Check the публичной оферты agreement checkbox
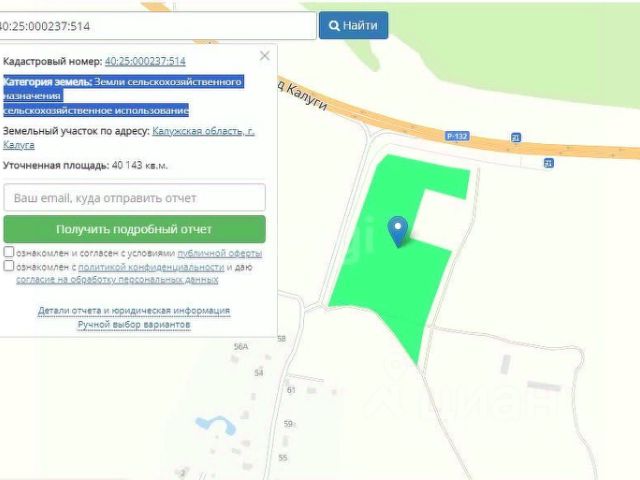The height and width of the screenshot is (480, 640). pyautogui.click(x=9, y=252)
